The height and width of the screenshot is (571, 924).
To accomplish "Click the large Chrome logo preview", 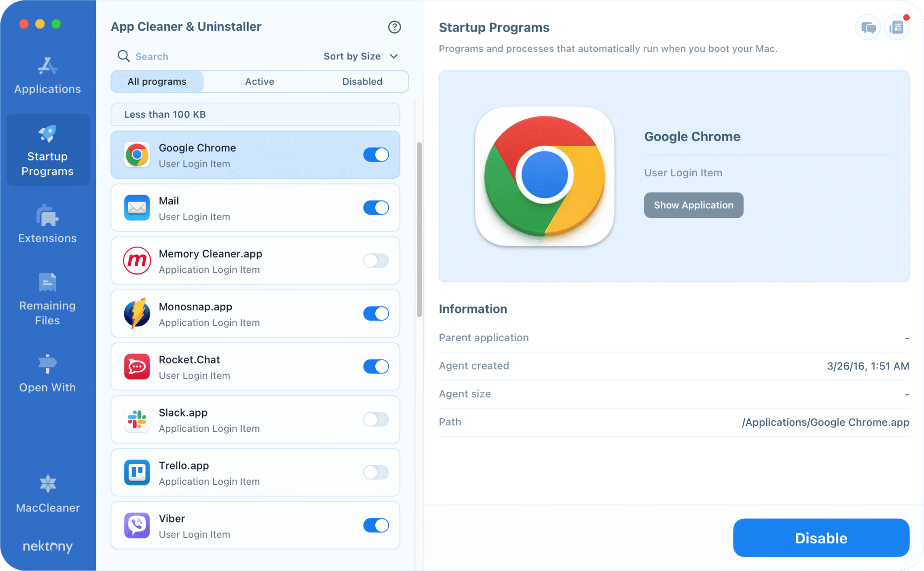I will click(x=545, y=176).
